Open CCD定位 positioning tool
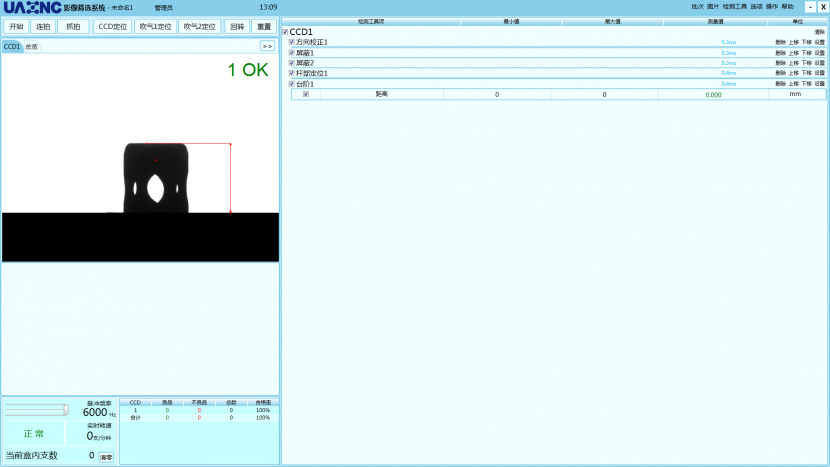Viewport: 830px width, 467px height. [113, 27]
